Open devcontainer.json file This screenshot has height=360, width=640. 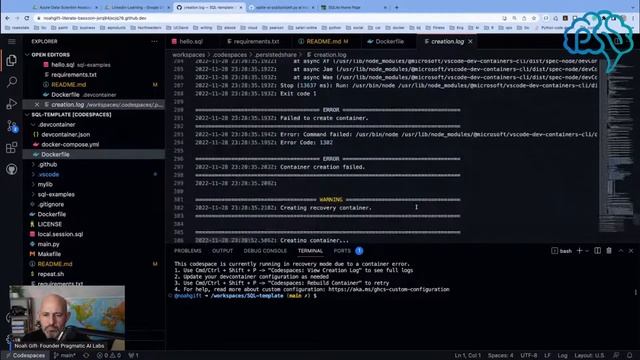(x=65, y=134)
